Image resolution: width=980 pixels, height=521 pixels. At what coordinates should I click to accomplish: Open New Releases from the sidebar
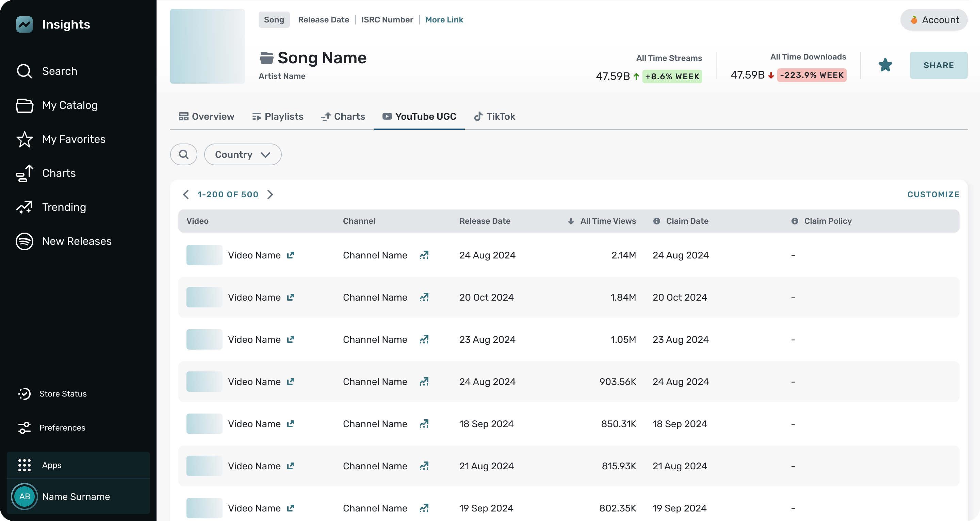pyautogui.click(x=77, y=241)
